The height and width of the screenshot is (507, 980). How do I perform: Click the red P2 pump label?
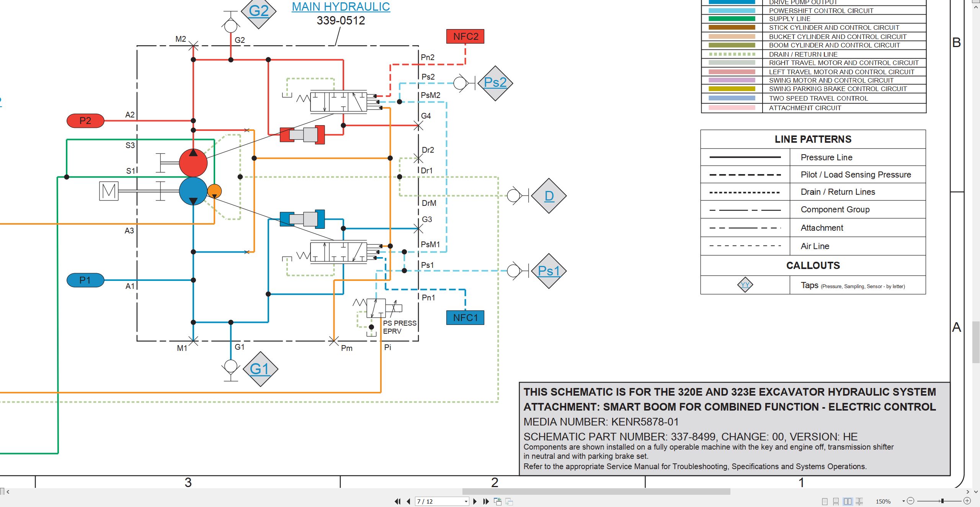pyautogui.click(x=85, y=121)
